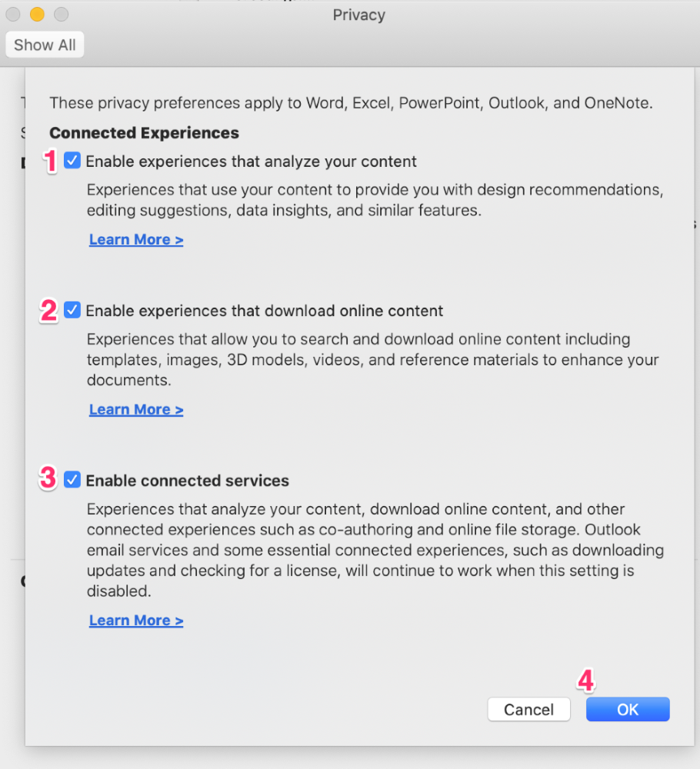The height and width of the screenshot is (769, 700).
Task: Click the "Connected Experiences" section heading
Action: (x=144, y=132)
